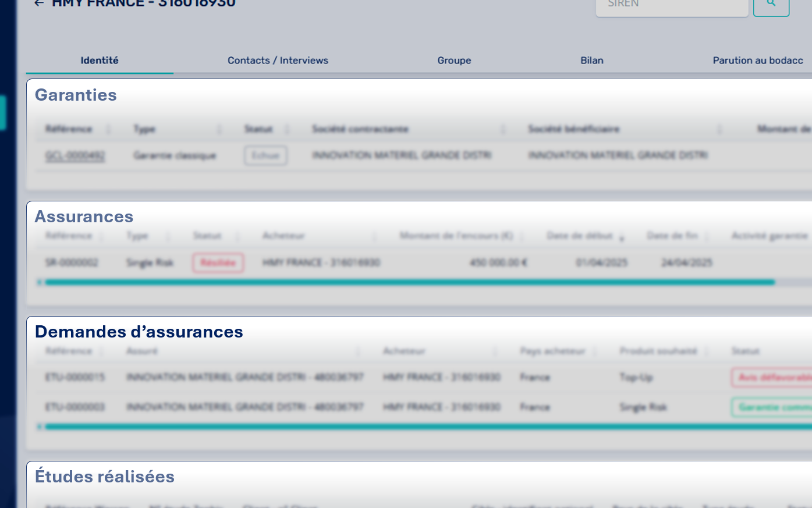Sort Garanties by Société contractante header
The width and height of the screenshot is (812, 508).
point(360,129)
